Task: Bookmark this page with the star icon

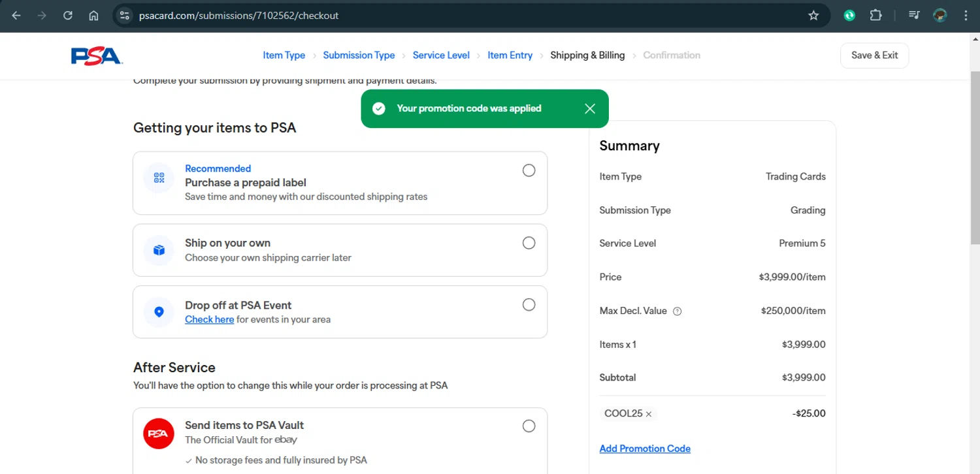Action: coord(813,16)
